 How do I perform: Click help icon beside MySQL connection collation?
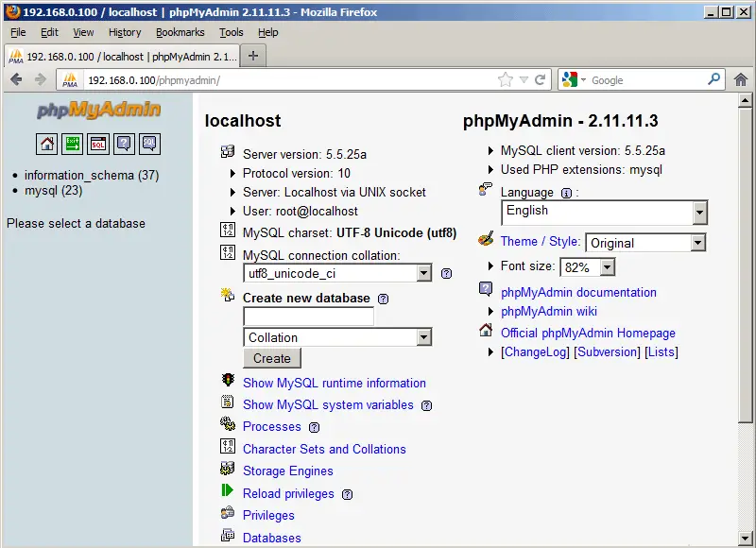tap(446, 274)
